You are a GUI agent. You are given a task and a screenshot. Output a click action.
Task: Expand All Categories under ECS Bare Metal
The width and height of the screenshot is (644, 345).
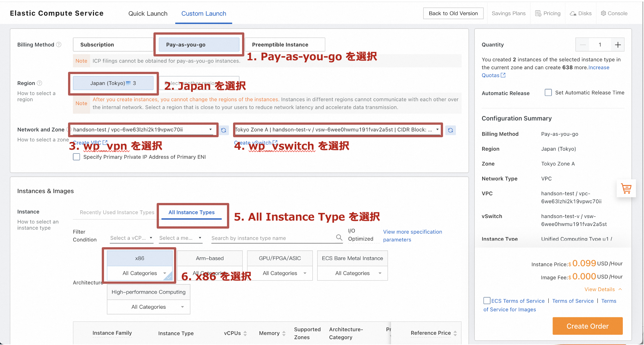(352, 273)
